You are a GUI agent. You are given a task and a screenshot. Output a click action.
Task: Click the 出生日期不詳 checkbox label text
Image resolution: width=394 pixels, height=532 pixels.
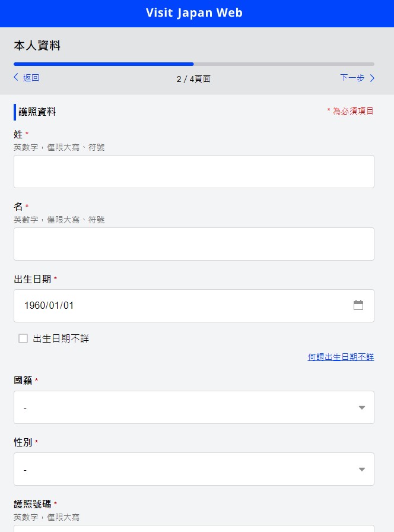click(61, 338)
